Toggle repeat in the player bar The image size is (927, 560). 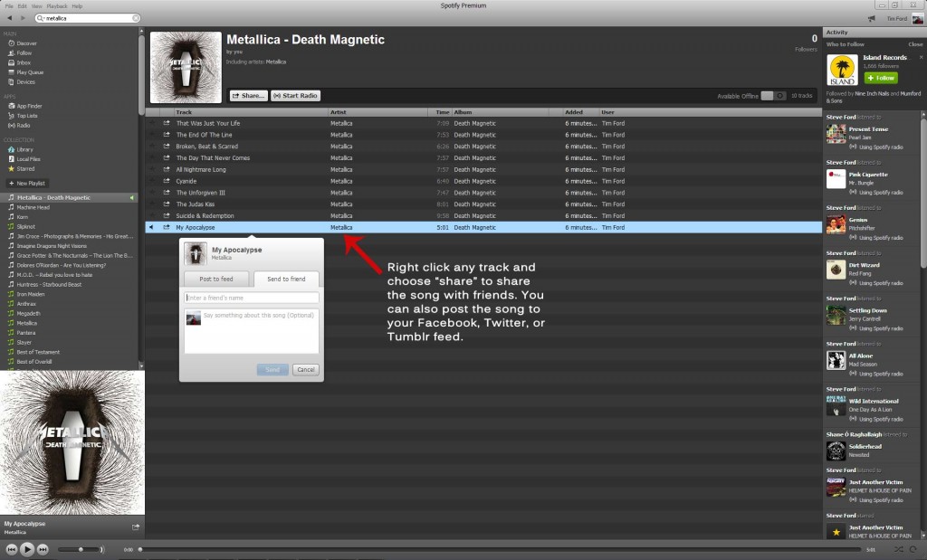(914, 549)
